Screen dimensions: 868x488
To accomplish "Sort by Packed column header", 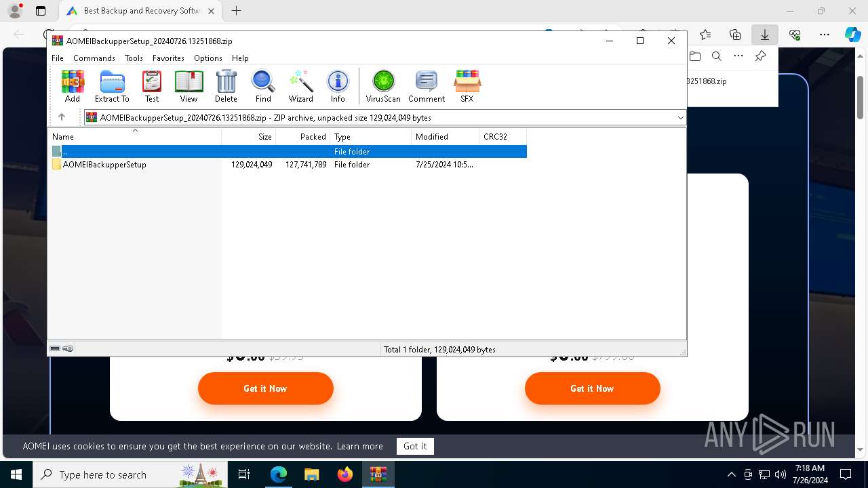I will [302, 137].
